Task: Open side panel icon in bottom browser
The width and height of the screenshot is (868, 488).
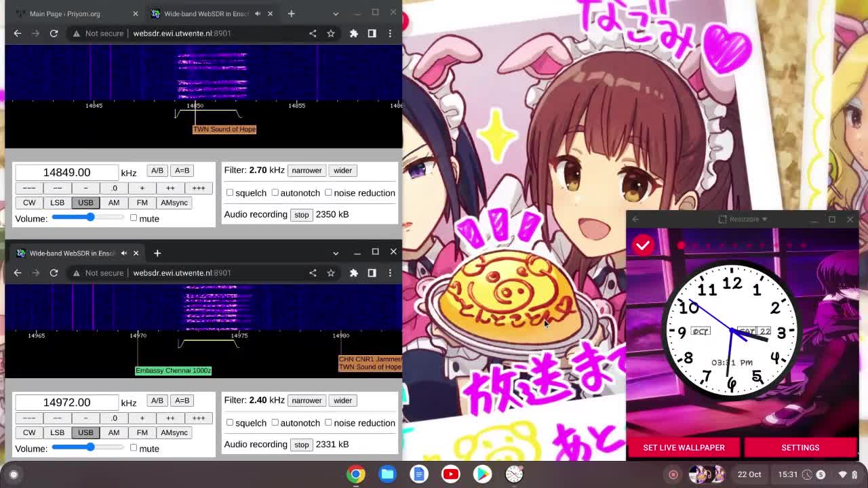Action: tap(372, 272)
